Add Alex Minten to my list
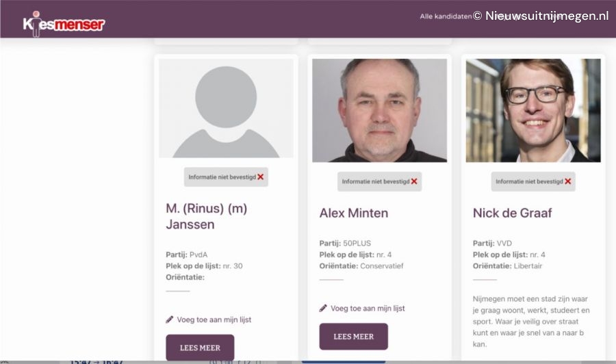616x364 pixels. (x=368, y=309)
